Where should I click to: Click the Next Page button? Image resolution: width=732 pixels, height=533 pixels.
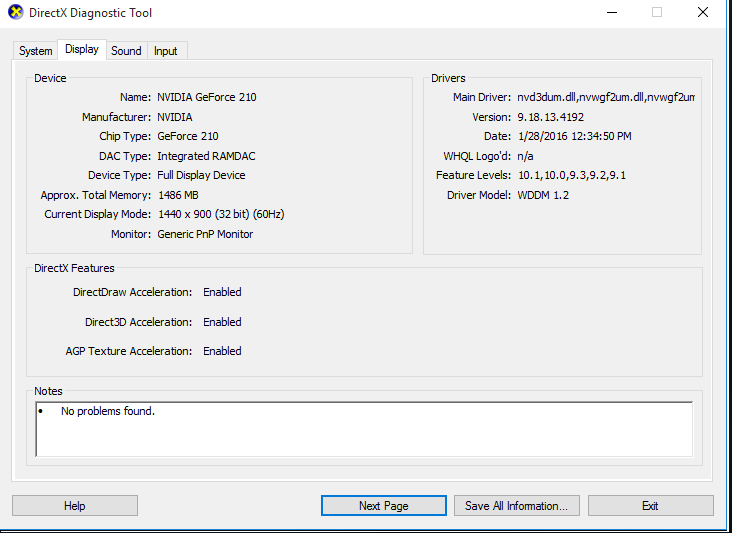tap(384, 506)
